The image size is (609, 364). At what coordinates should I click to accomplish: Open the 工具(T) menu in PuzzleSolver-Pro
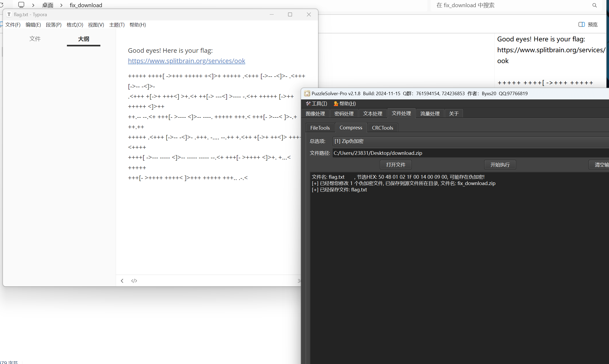[316, 104]
